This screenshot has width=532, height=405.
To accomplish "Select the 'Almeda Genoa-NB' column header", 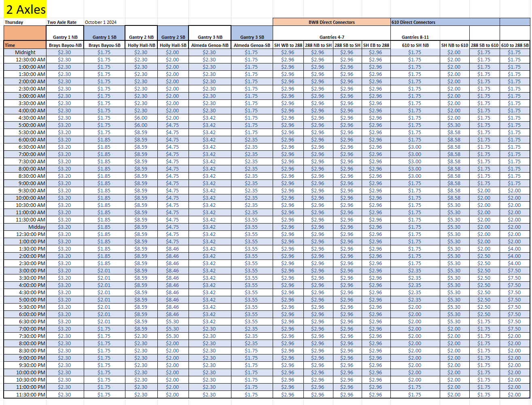I will click(210, 45).
